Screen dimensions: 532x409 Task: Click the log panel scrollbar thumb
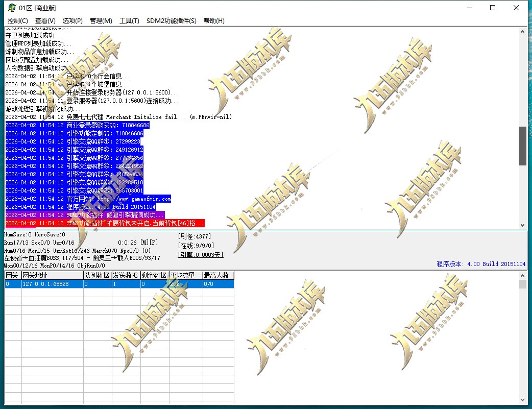tap(522, 146)
